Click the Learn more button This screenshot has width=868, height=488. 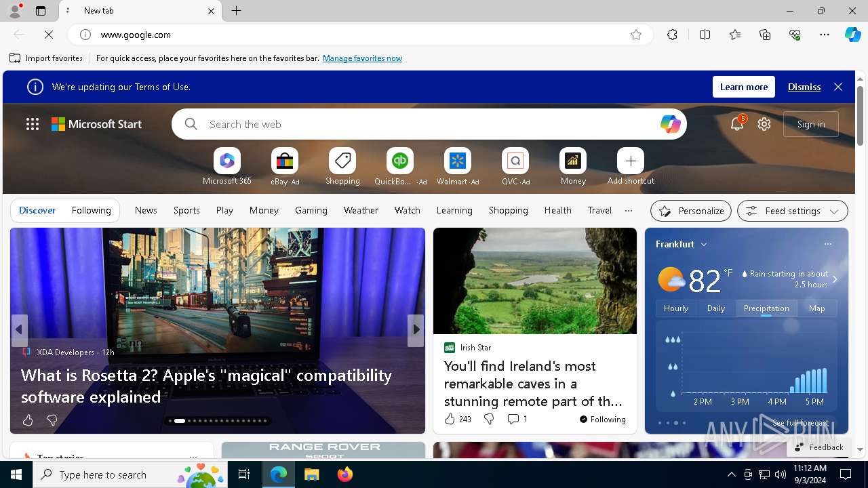[x=744, y=87]
